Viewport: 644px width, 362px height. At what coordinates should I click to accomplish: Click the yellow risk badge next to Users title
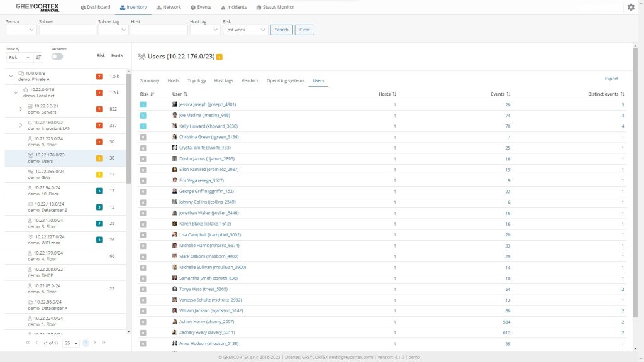(219, 57)
